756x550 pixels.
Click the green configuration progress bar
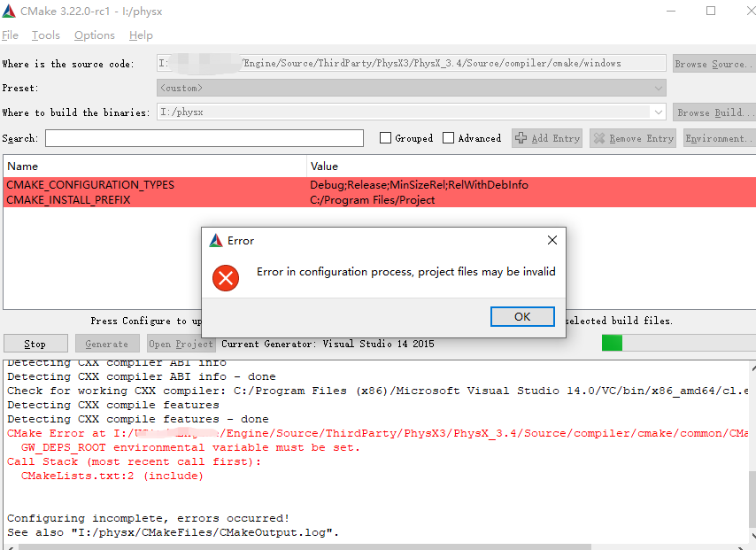[x=613, y=343]
